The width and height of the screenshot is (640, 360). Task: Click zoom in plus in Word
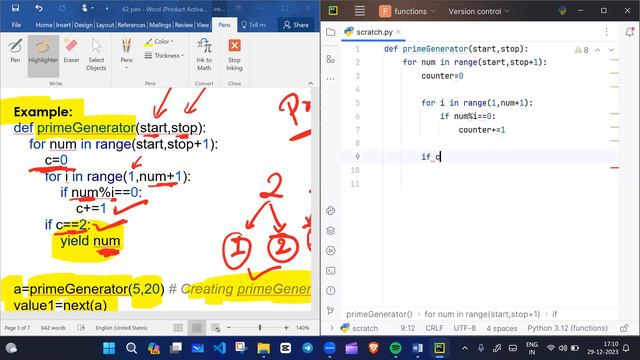(286, 327)
